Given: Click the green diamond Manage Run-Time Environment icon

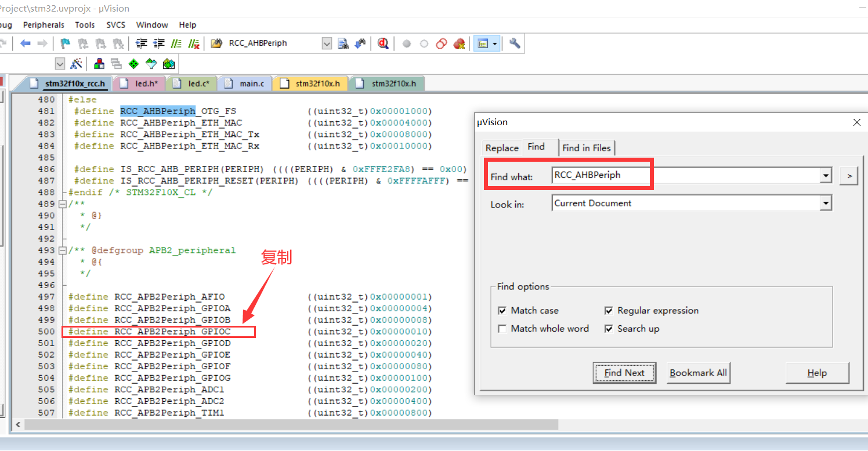Looking at the screenshot, I should [x=133, y=63].
